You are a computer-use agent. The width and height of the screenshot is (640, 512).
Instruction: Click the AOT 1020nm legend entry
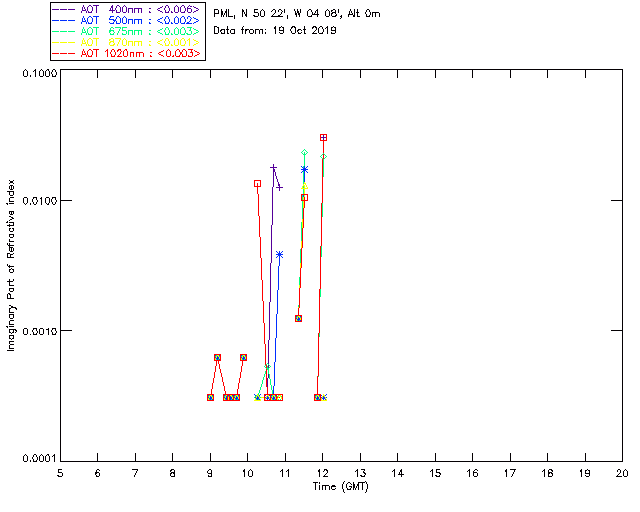tap(128, 53)
